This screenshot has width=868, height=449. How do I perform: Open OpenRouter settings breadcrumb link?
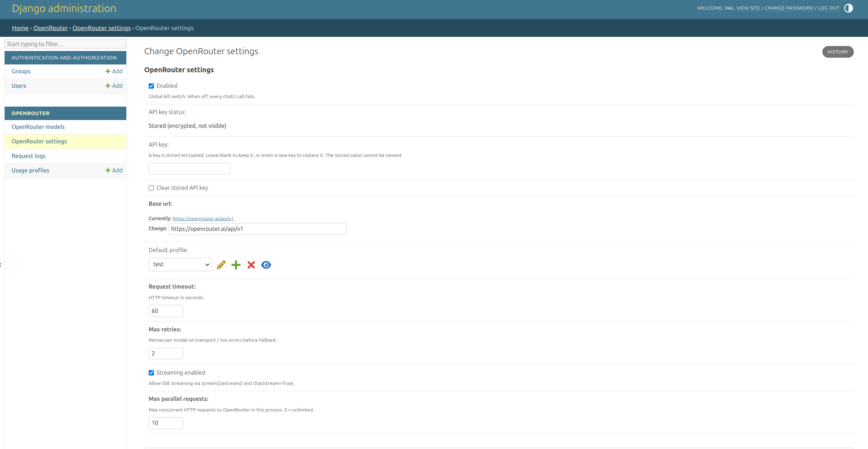102,28
